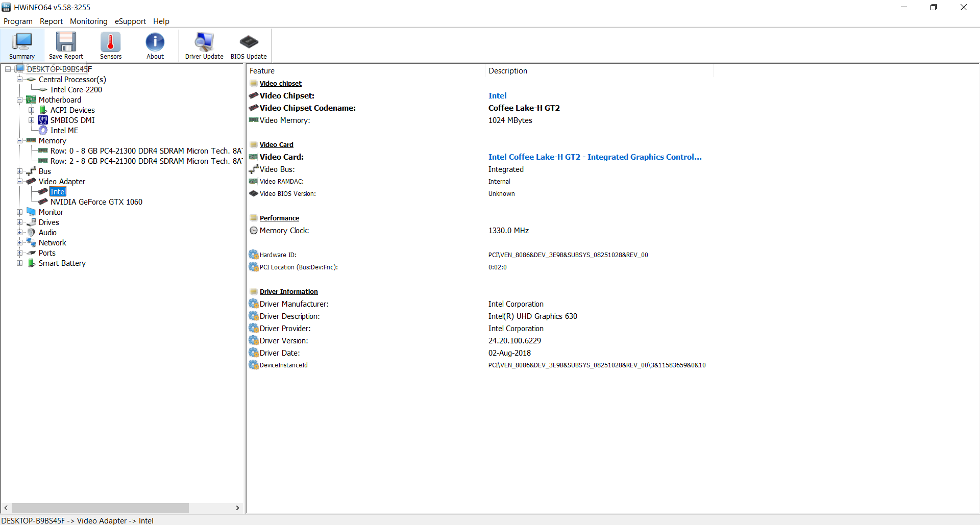Expand the Drives node
Viewport: 980px width, 525px height.
tap(19, 222)
